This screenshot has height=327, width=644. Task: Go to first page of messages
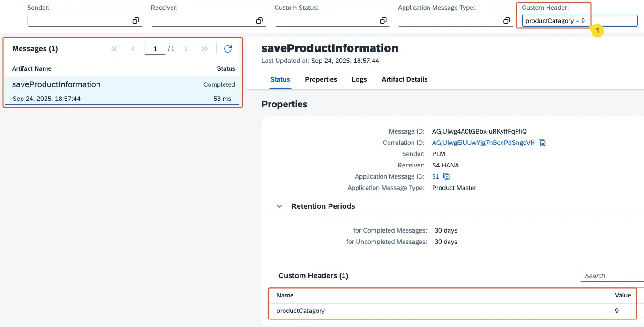pyautogui.click(x=114, y=49)
